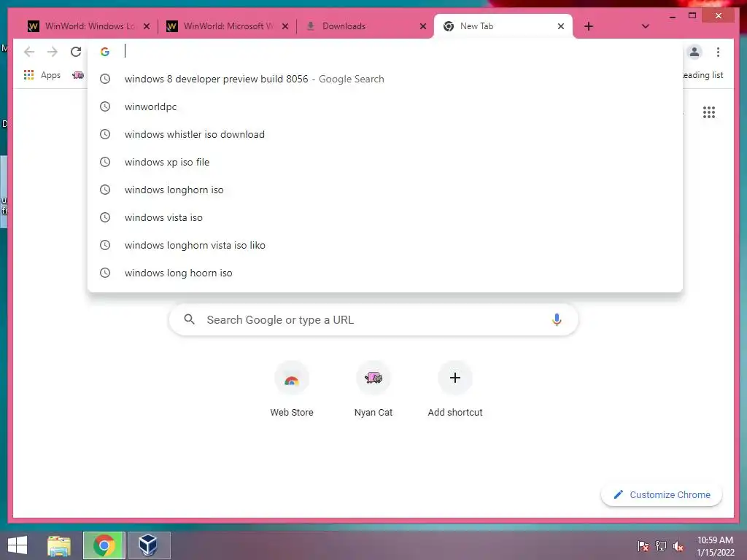
Task: Click the Google G icon in the address bar
Action: [x=105, y=52]
